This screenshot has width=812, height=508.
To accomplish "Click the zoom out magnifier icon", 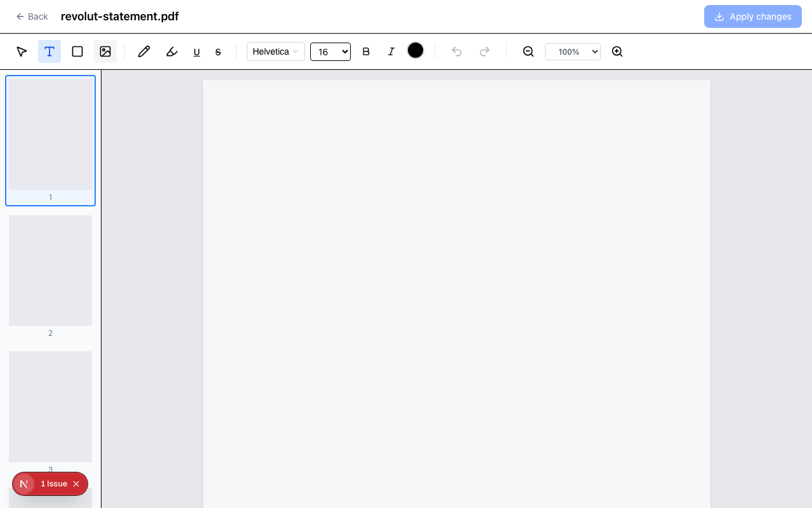I will click(528, 51).
